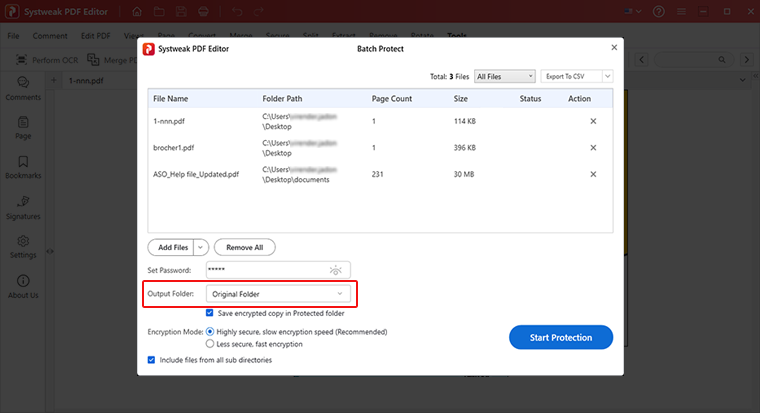Open the All Files filter dropdown
760x413 pixels.
(x=505, y=76)
